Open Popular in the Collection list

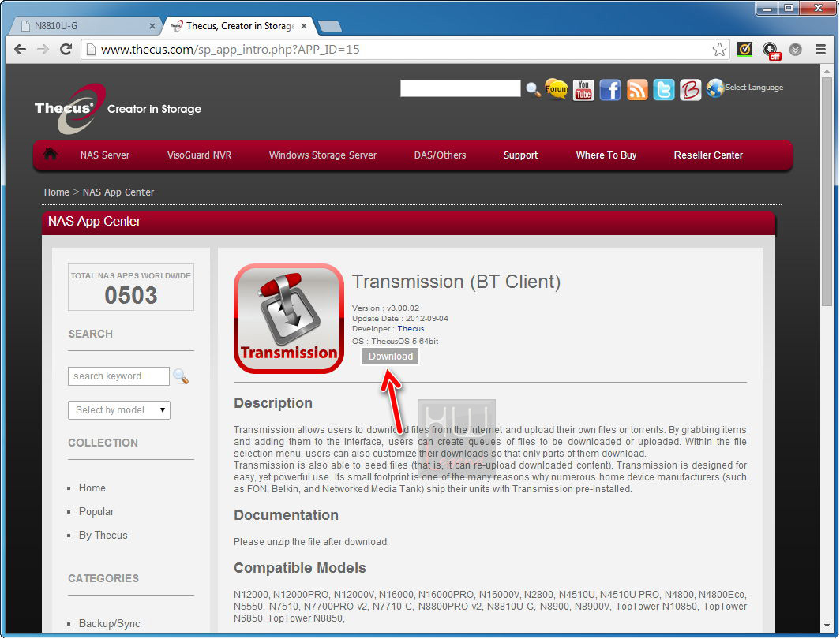pyautogui.click(x=96, y=512)
